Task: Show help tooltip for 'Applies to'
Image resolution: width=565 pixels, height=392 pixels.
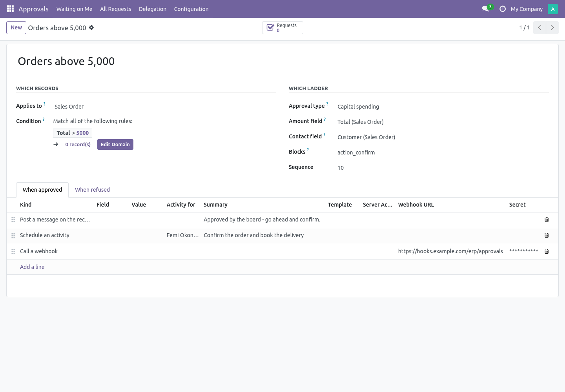Action: pyautogui.click(x=44, y=104)
